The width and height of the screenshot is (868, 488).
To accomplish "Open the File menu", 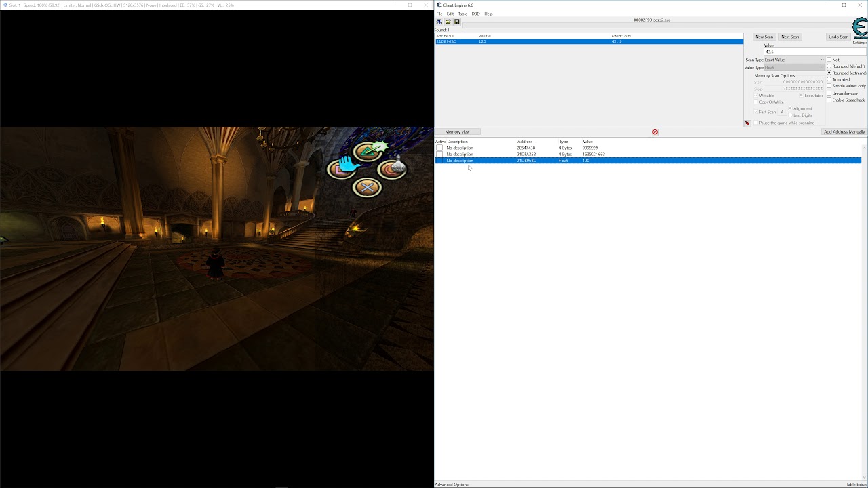I will tap(439, 14).
